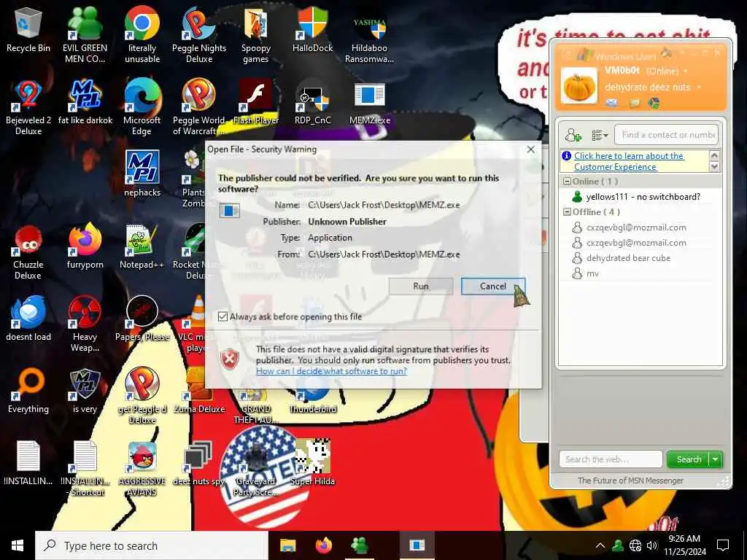This screenshot has width=747, height=560.
Task: Open the Chrome 'literally unusable' shortcut
Action: click(142, 34)
